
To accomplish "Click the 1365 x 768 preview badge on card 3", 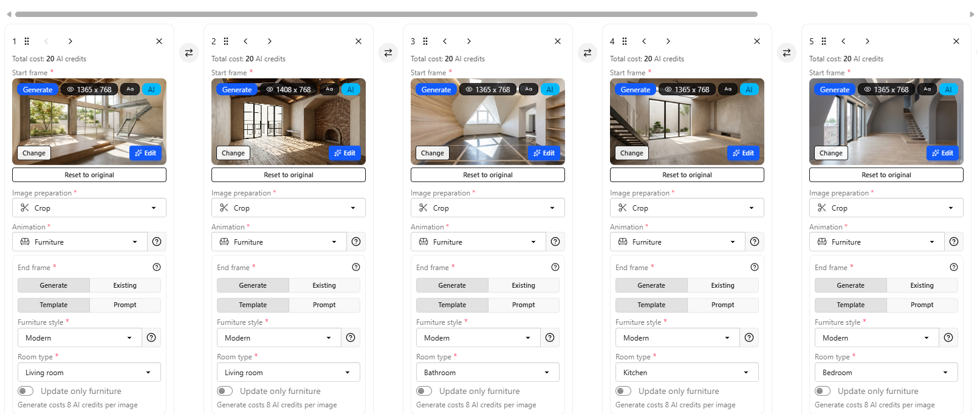I will tap(488, 89).
